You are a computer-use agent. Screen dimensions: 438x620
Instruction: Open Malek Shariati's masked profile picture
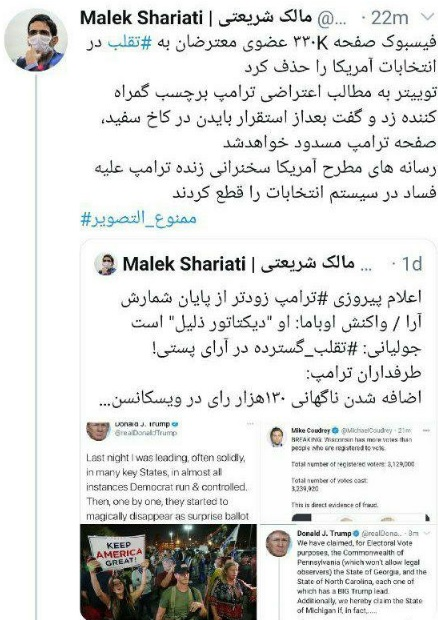pyautogui.click(x=36, y=40)
